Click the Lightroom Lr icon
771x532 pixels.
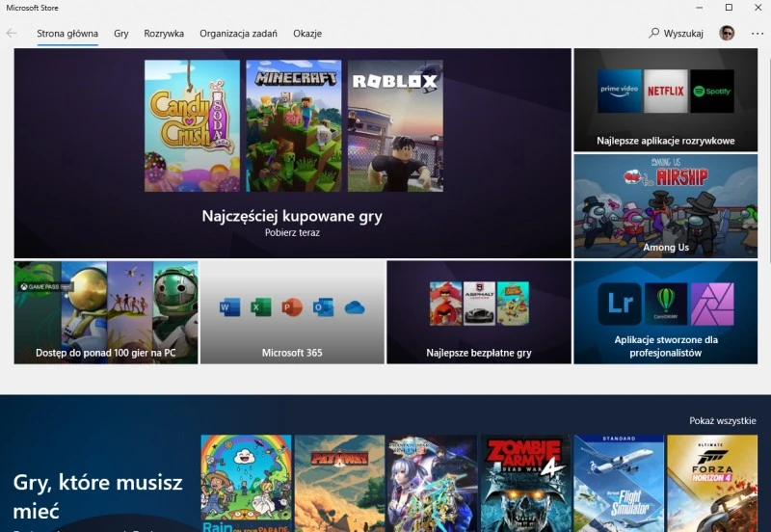point(620,304)
